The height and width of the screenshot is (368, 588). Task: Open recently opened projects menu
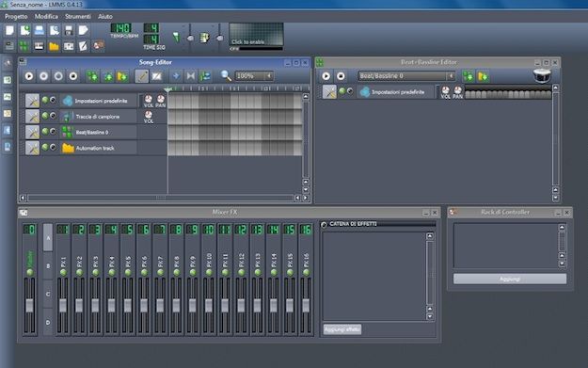55,30
